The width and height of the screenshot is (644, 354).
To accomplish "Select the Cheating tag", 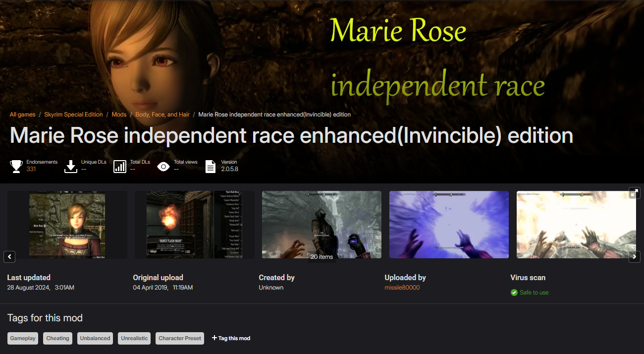I will [58, 338].
